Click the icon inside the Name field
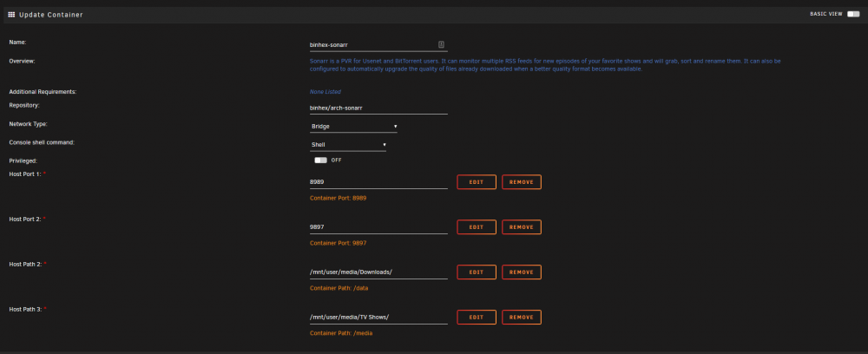This screenshot has height=354, width=868. tap(441, 44)
